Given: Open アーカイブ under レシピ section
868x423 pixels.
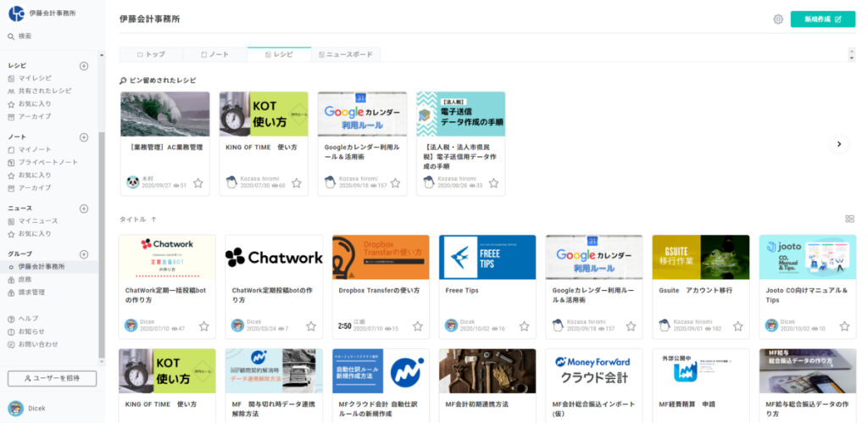Looking at the screenshot, I should [30, 117].
